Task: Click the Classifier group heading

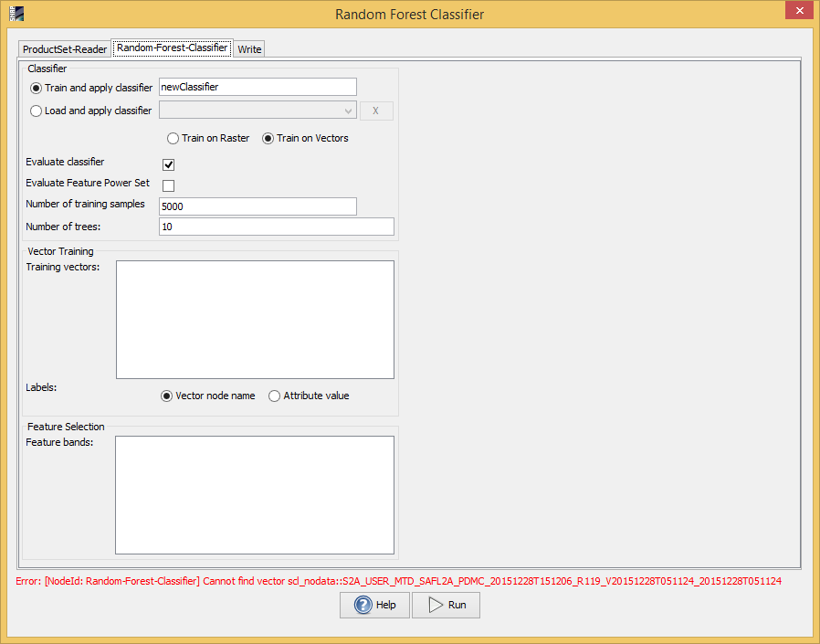Action: pos(47,69)
